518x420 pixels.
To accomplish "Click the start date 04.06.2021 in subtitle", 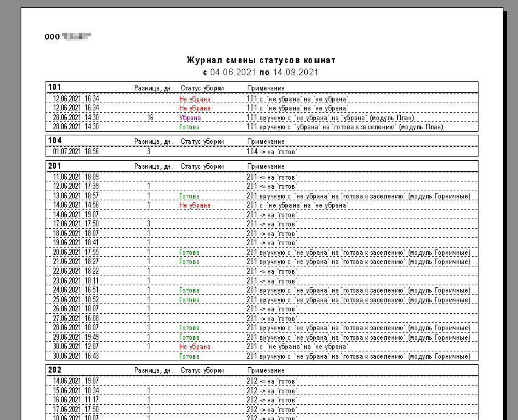I will [x=230, y=72].
